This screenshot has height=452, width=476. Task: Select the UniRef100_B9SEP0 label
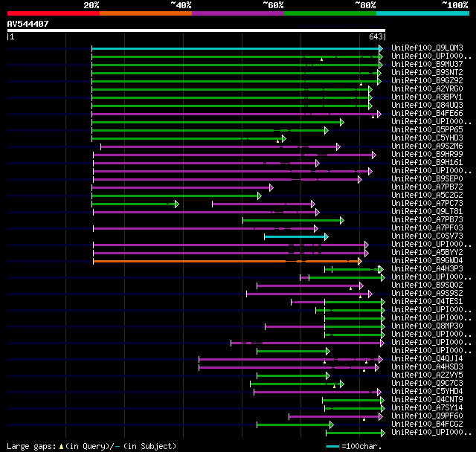pyautogui.click(x=427, y=179)
